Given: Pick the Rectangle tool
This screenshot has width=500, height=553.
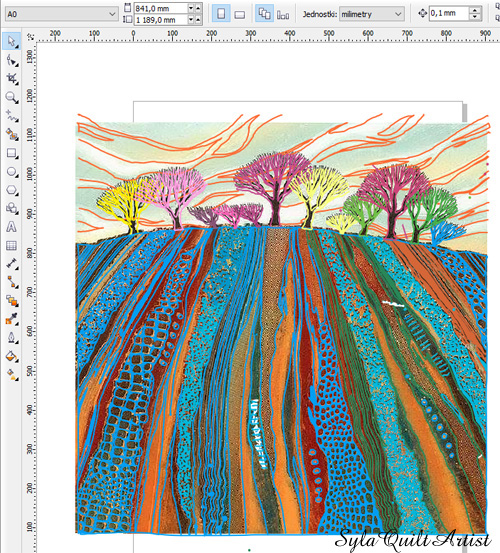Looking at the screenshot, I should (12, 153).
